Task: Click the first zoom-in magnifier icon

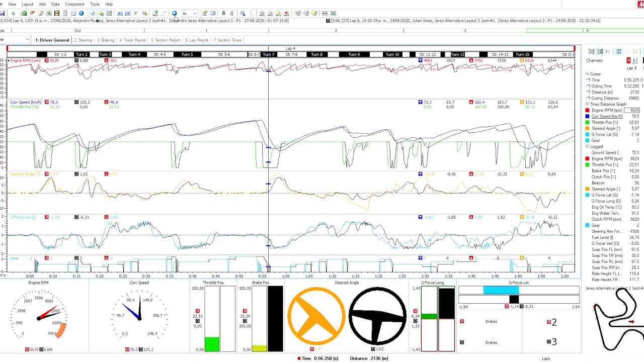Action: pos(262,13)
